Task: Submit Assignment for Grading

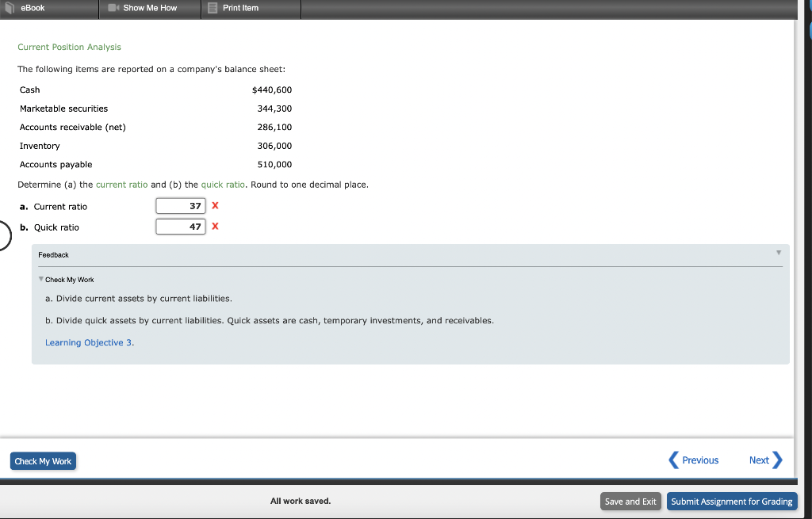Action: click(731, 501)
